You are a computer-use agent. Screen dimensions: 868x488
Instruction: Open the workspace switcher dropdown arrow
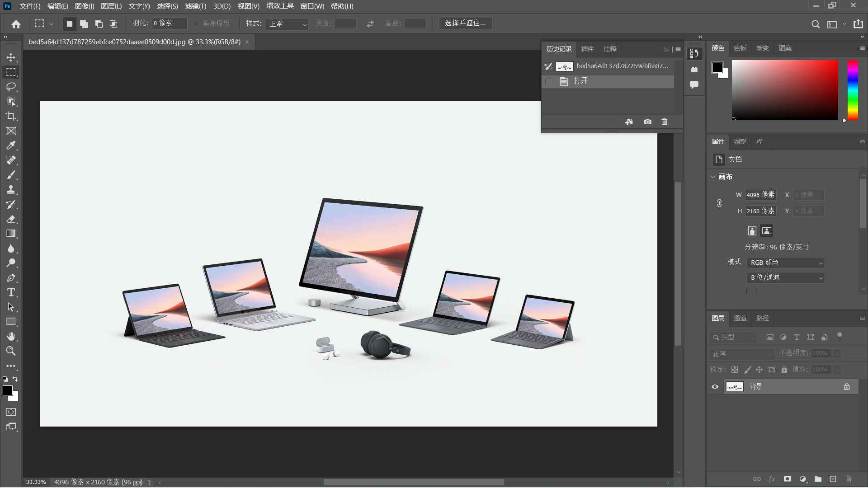click(x=844, y=24)
